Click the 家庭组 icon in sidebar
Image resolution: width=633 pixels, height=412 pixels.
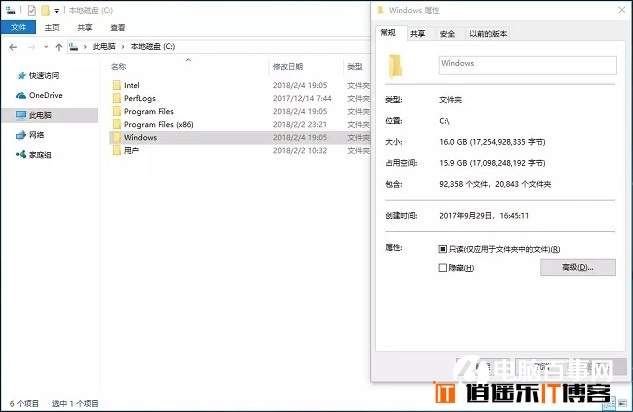coord(21,154)
